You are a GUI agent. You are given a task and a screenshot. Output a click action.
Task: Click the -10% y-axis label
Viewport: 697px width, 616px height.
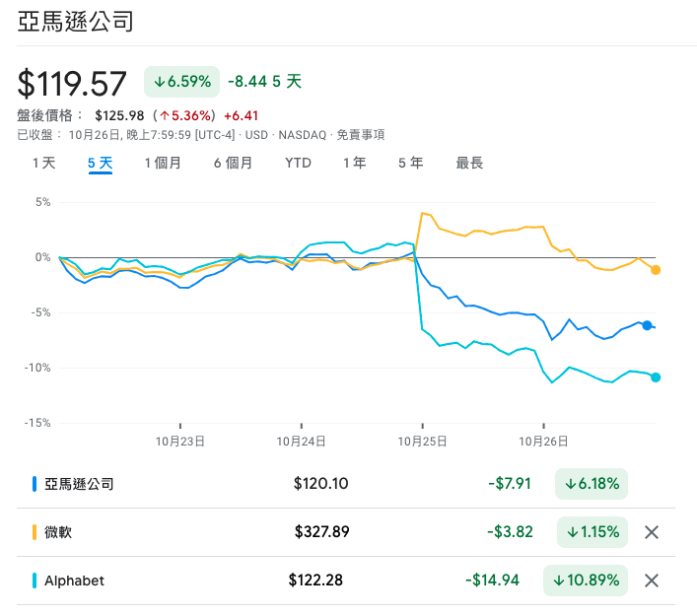(x=37, y=368)
